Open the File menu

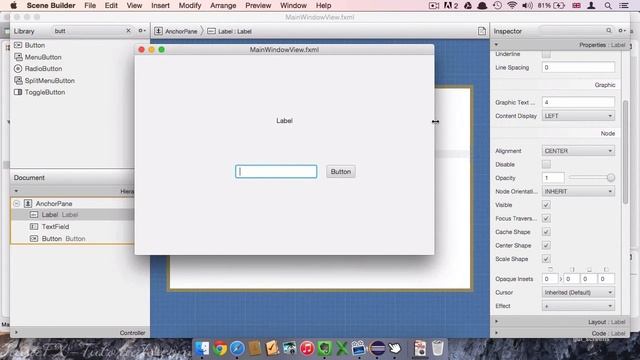[90, 6]
